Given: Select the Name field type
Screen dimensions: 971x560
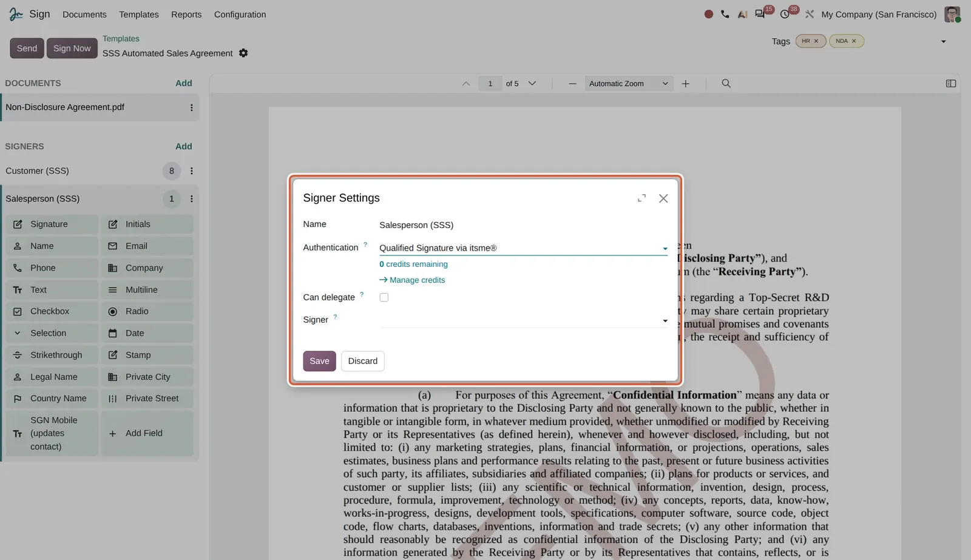Looking at the screenshot, I should pyautogui.click(x=52, y=246).
